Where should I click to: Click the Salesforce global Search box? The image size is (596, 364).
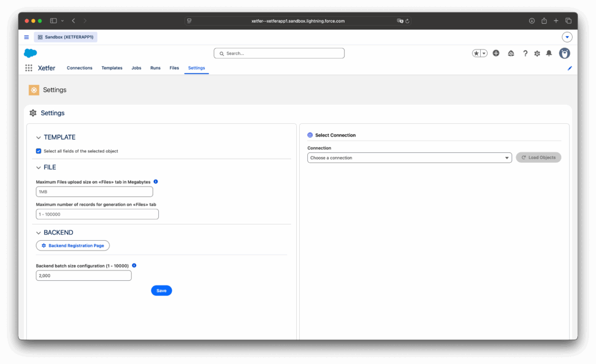tap(279, 53)
